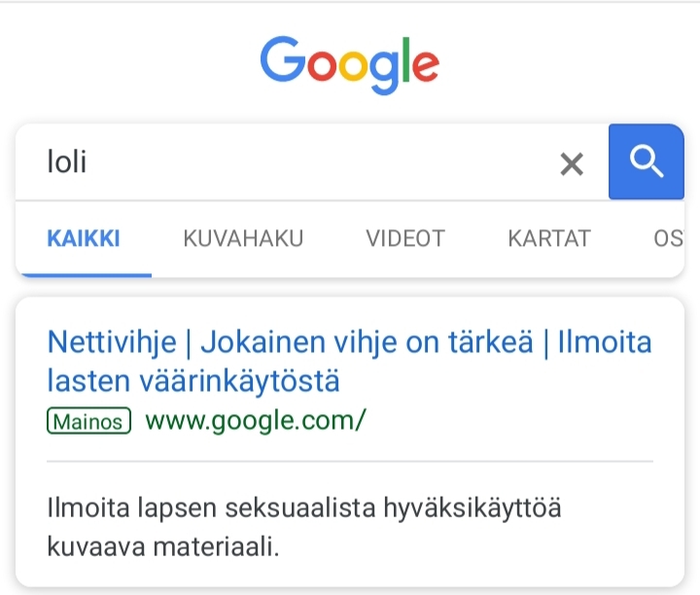
Task: Click the divider line in the ad card
Action: point(349,461)
